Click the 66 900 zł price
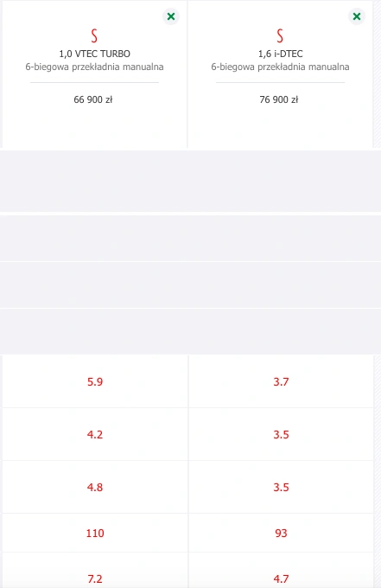Viewport: 381px width, 588px height. tap(93, 99)
